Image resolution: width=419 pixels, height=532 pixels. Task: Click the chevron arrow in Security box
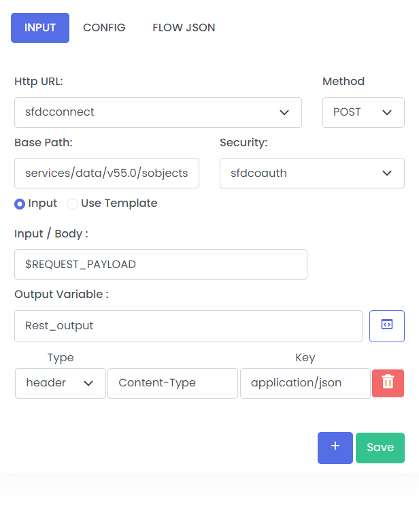[x=387, y=173]
